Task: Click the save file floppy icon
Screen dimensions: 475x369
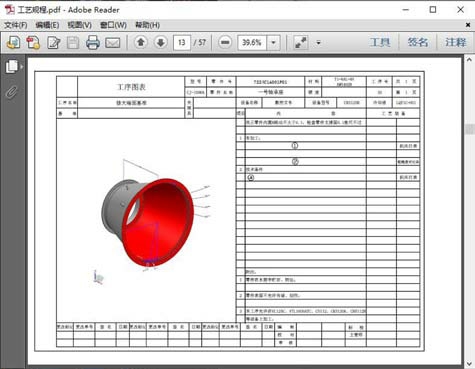Action: tap(73, 43)
